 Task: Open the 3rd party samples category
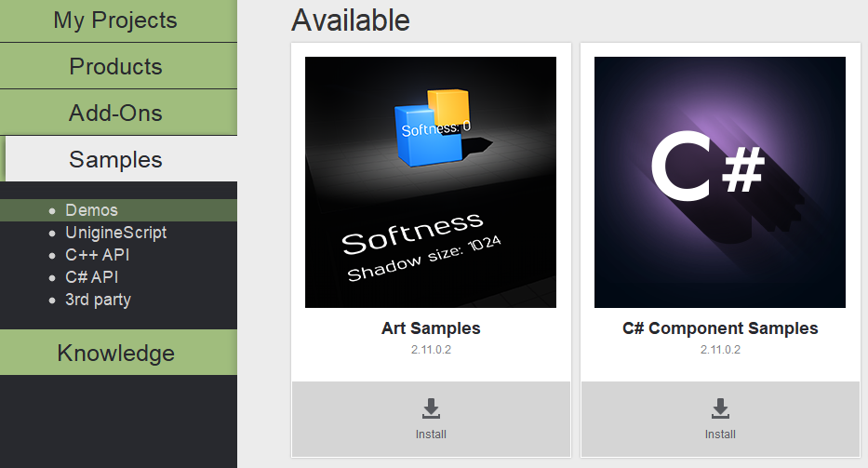98,300
